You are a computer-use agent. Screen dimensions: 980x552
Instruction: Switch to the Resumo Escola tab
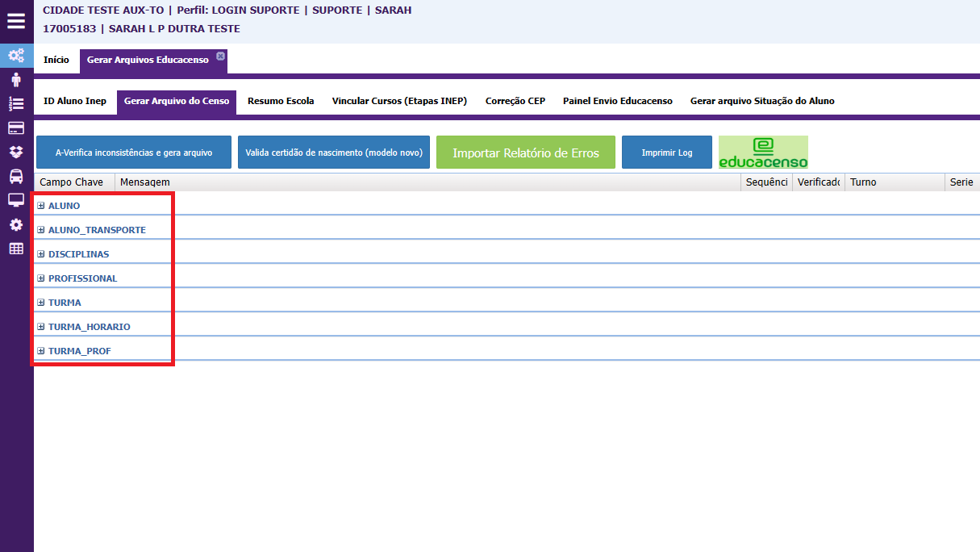[x=281, y=102]
